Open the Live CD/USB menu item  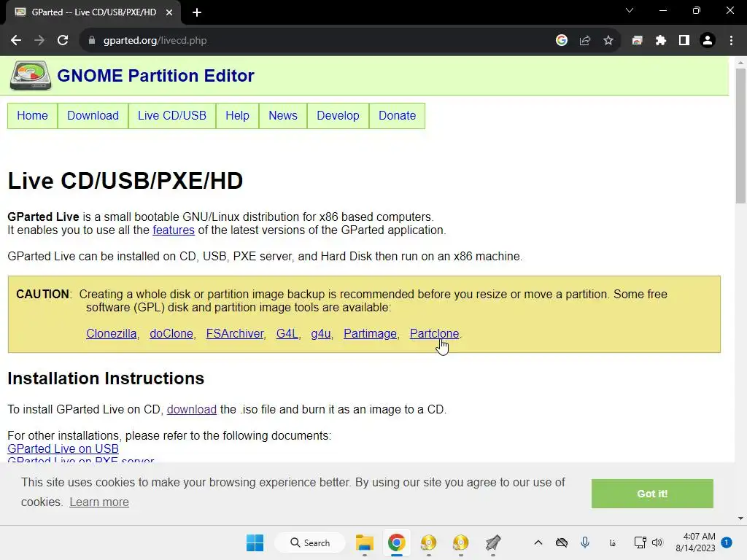(x=172, y=116)
